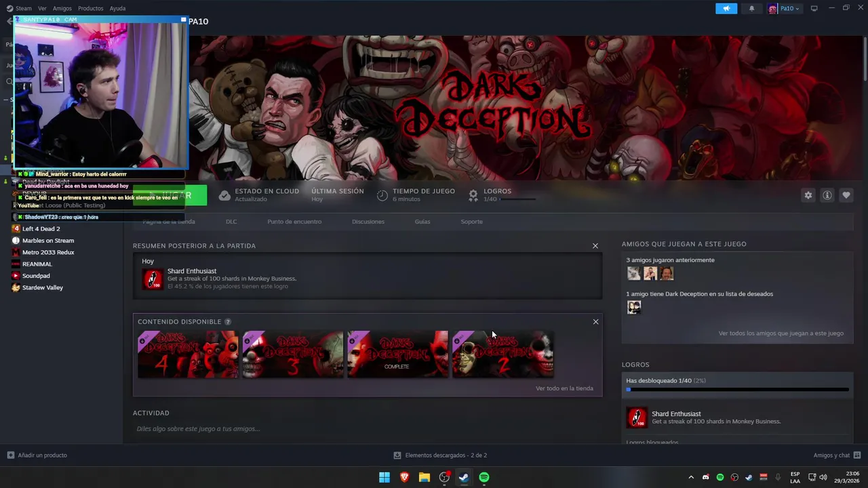Click the REANIMAL game icon
Viewport: 868px width, 488px height.
coord(16,264)
